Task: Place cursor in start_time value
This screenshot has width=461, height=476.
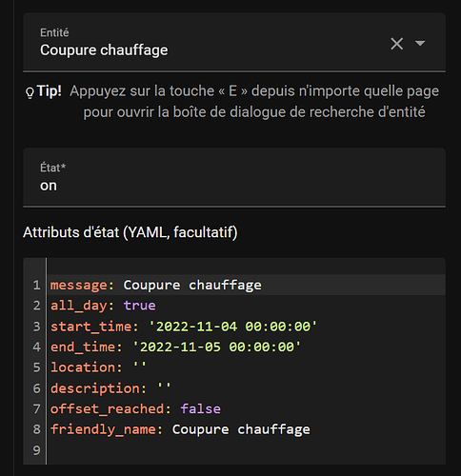Action: (x=233, y=327)
